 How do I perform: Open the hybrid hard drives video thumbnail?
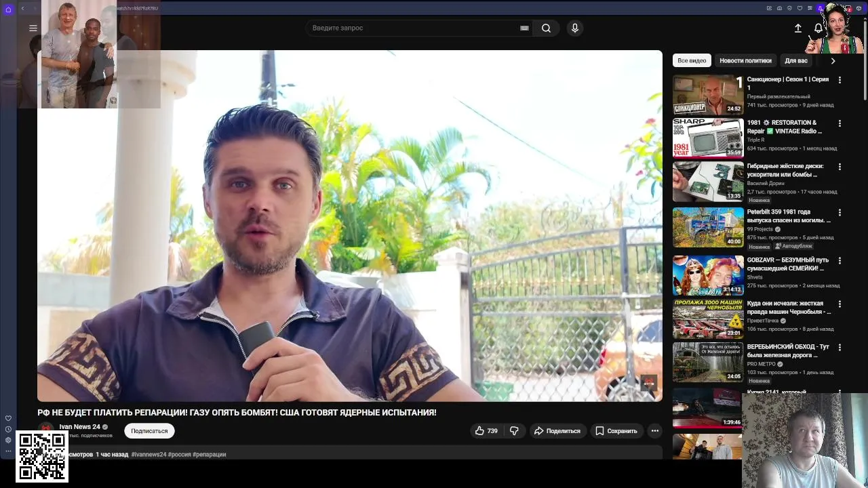[708, 181]
